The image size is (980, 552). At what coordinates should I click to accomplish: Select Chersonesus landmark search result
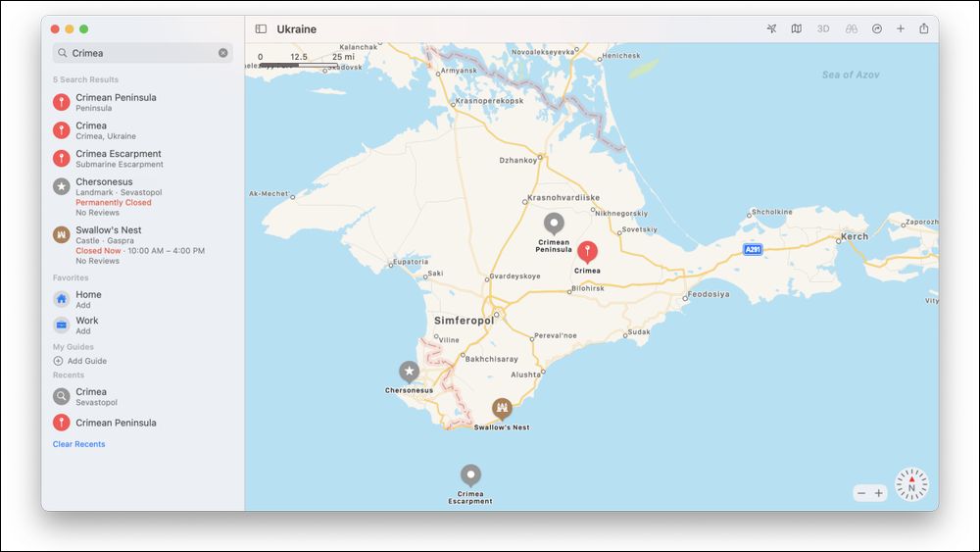[142, 196]
